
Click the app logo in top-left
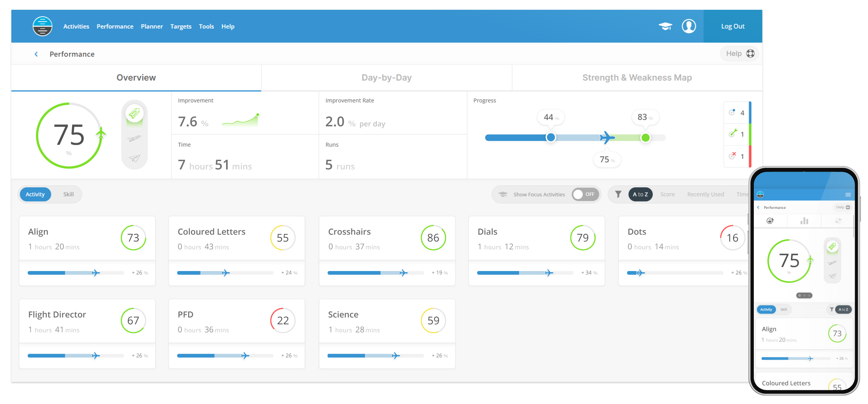coord(43,26)
